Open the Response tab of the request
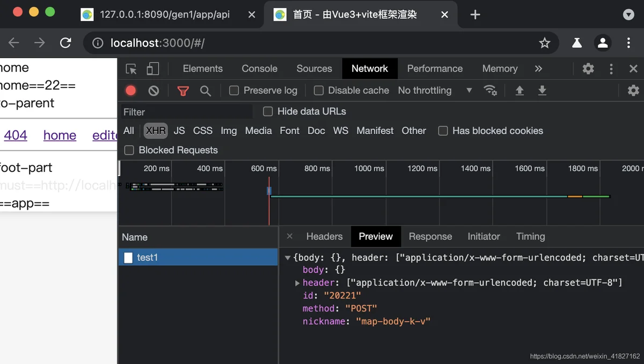The image size is (644, 364). coord(430,237)
